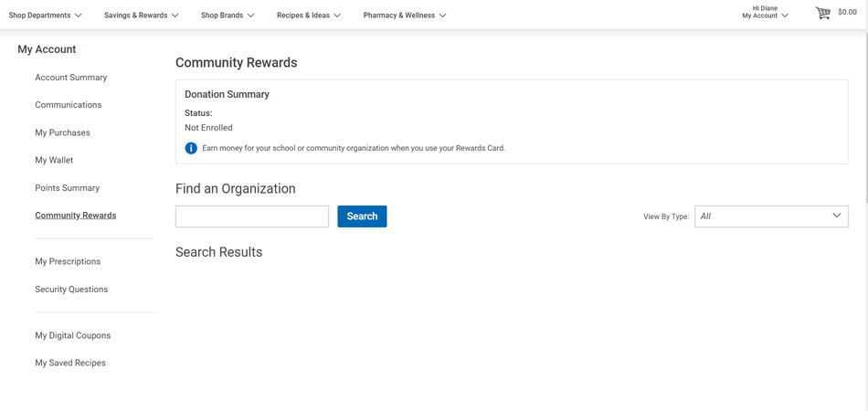Click the organization search text field
Screen dimensions: 868x411
tap(252, 216)
